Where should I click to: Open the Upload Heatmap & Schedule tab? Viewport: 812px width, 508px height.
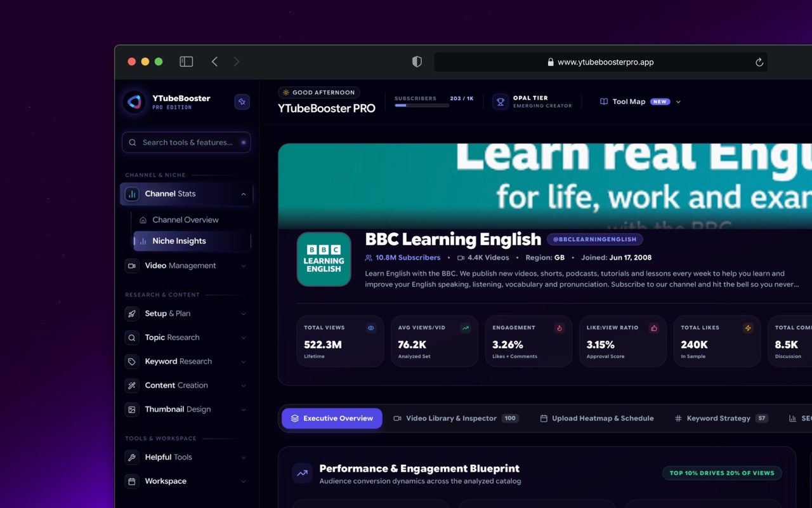click(597, 418)
